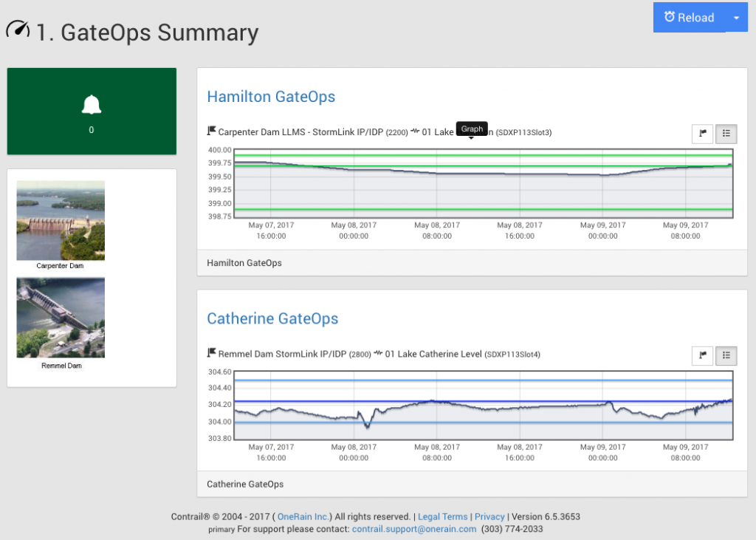Click waveform icon before 01 Lake Hamilton sensor
This screenshot has height=540, width=756.
click(x=415, y=131)
